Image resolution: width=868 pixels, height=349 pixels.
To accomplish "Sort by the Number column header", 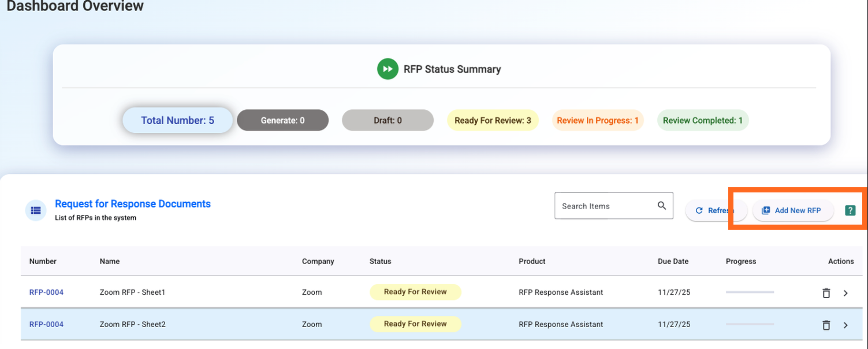I will click(x=43, y=261).
